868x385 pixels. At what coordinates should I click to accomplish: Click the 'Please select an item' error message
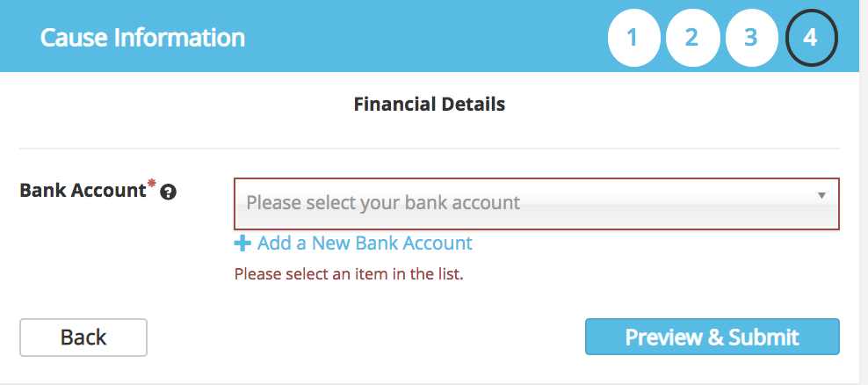[x=349, y=273]
